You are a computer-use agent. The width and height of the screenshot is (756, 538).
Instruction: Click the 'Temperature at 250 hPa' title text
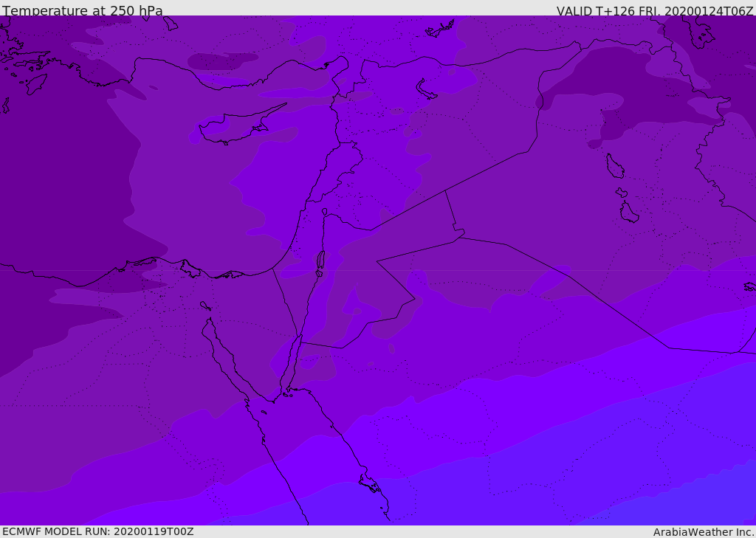point(83,10)
